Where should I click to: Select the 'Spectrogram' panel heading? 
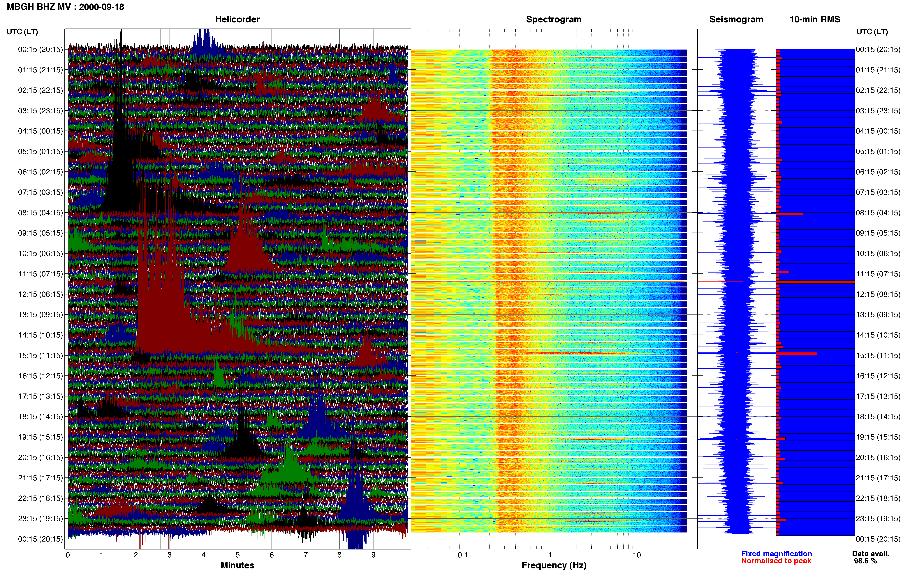click(x=554, y=19)
